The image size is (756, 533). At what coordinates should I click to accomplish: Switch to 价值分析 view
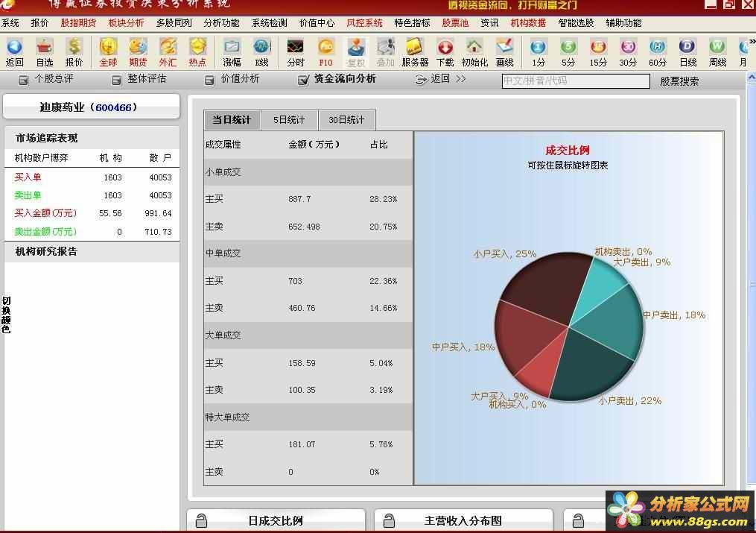[232, 79]
